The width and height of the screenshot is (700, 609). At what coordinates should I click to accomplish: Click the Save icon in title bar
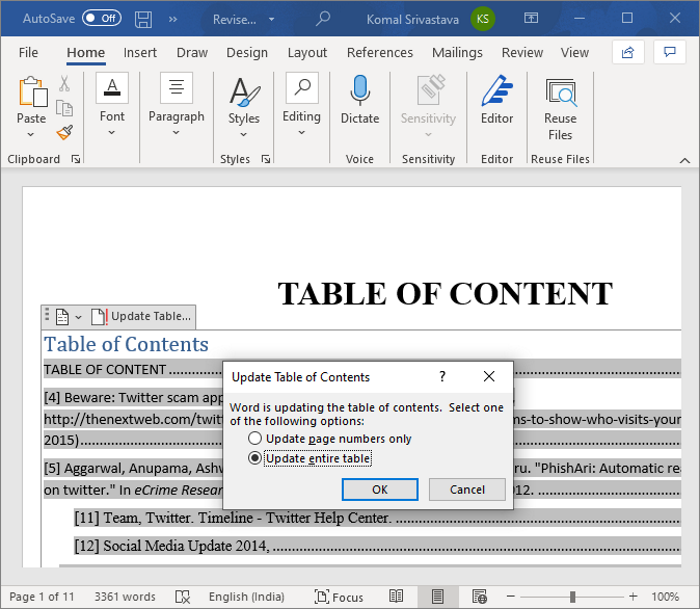[144, 19]
